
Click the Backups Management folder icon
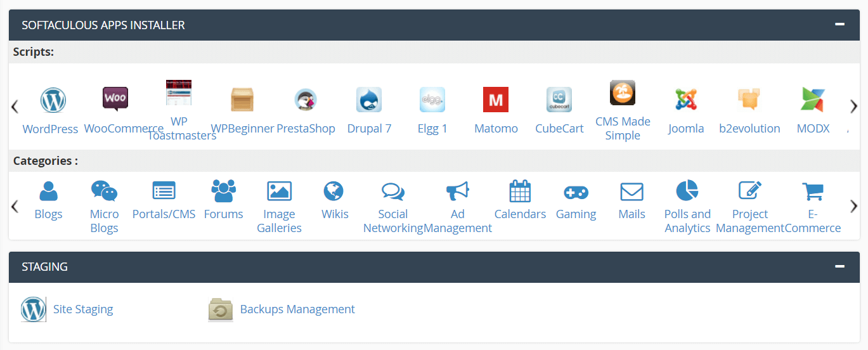pos(221,309)
